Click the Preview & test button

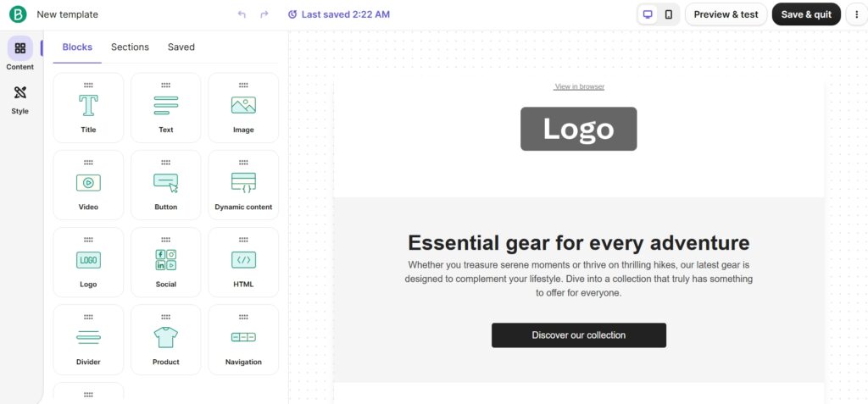click(726, 14)
